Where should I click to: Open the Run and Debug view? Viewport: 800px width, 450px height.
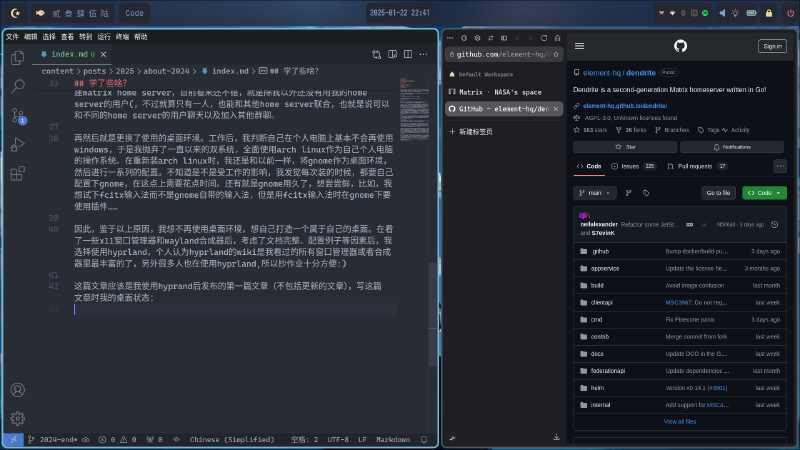point(17,144)
